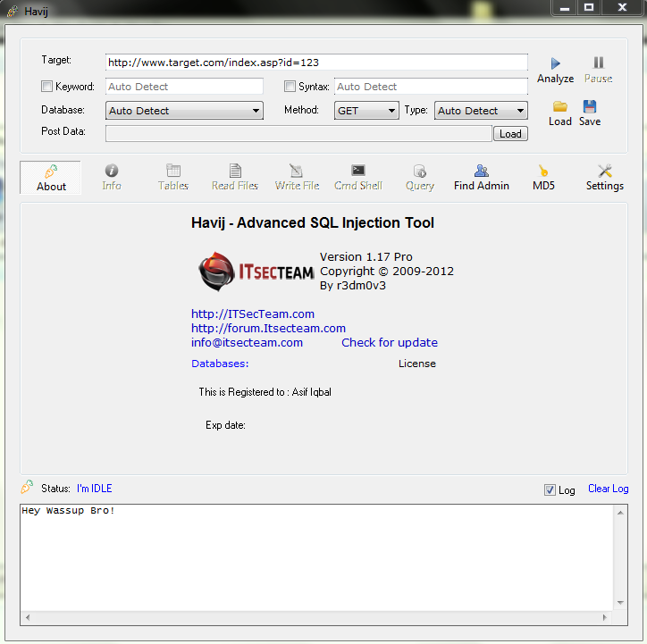The image size is (647, 644).
Task: Click the License label
Action: click(x=417, y=364)
